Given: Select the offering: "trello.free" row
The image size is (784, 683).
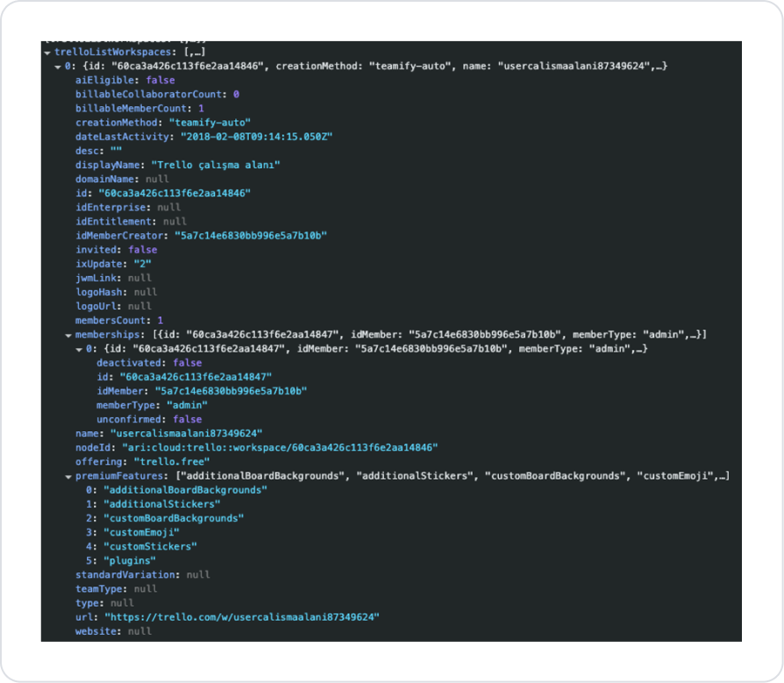Looking at the screenshot, I should 142,462.
